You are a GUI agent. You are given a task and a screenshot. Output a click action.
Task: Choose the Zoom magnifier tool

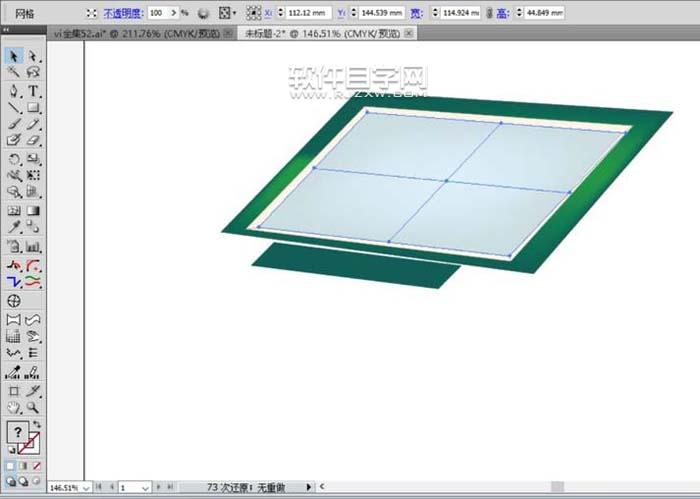pyautogui.click(x=33, y=408)
